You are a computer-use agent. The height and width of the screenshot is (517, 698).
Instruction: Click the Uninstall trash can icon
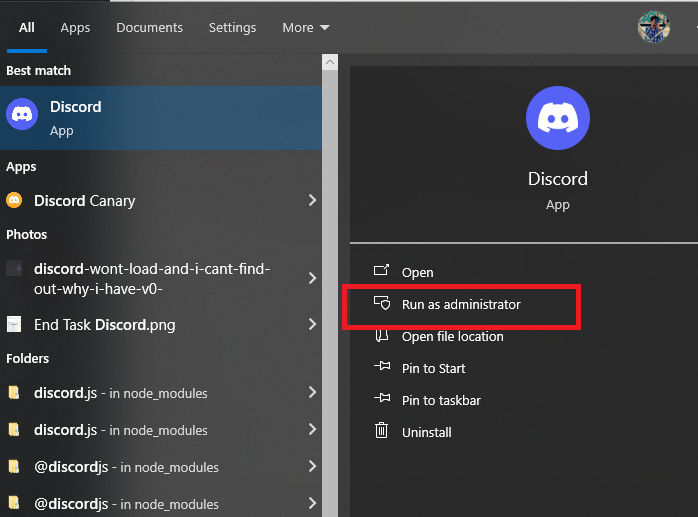coord(381,431)
